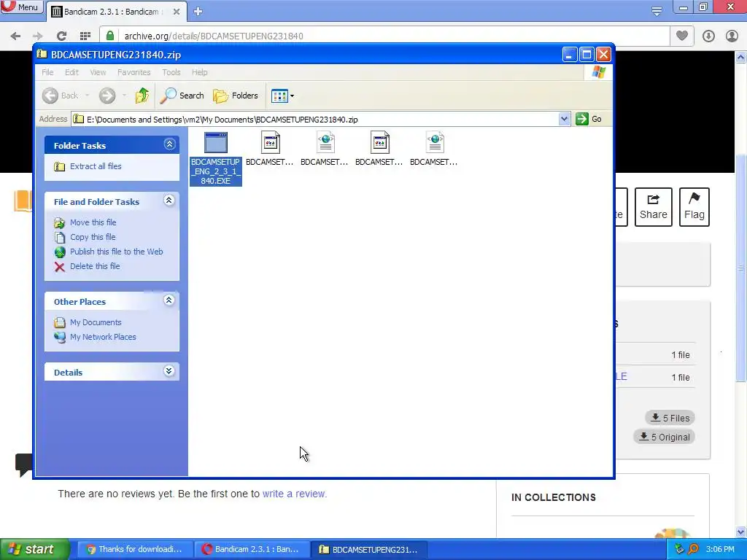Open the Edit menu
747x560 pixels.
coord(72,72)
